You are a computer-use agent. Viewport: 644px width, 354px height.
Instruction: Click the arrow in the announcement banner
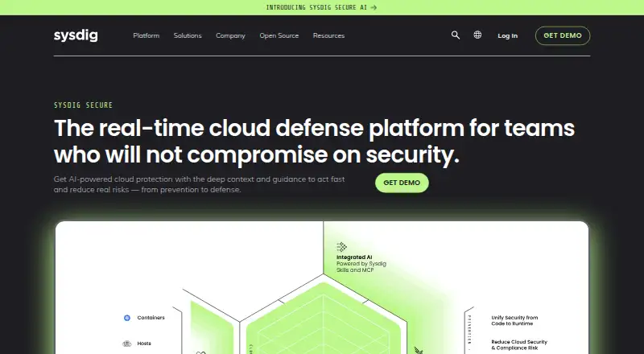tap(374, 7)
